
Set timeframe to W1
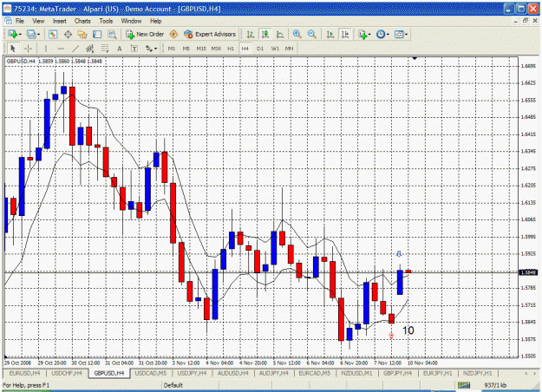(275, 49)
